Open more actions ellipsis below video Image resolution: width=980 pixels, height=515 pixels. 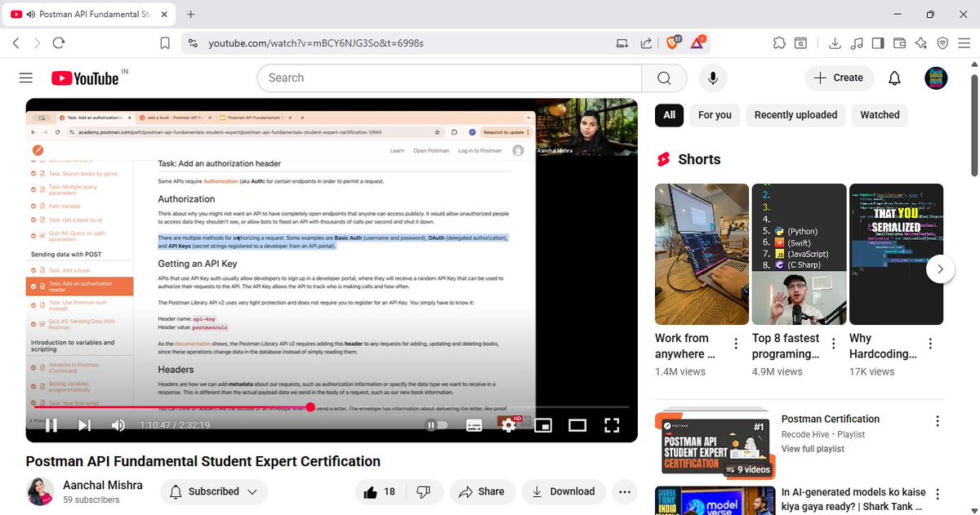[625, 491]
